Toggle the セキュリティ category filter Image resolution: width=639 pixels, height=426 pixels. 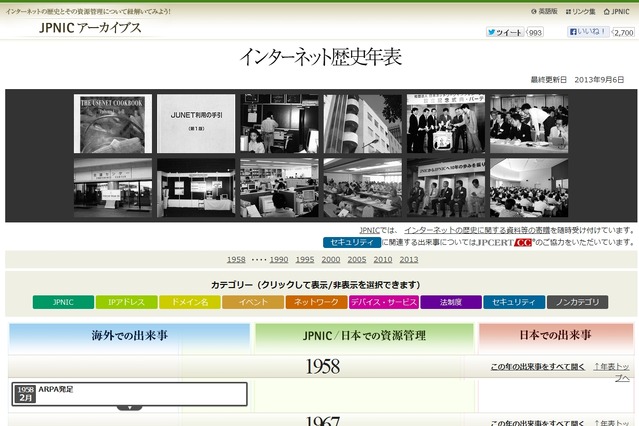click(x=514, y=302)
